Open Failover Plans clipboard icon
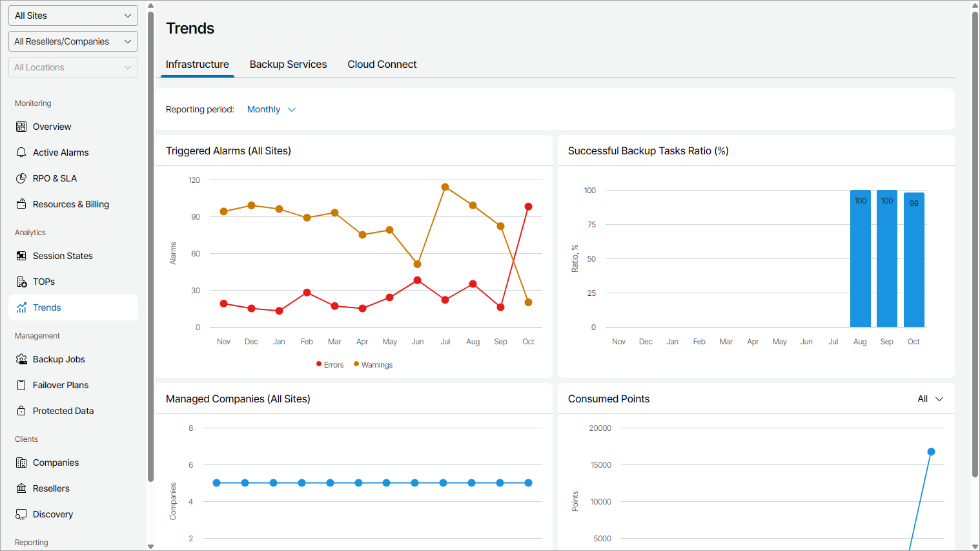 tap(21, 385)
